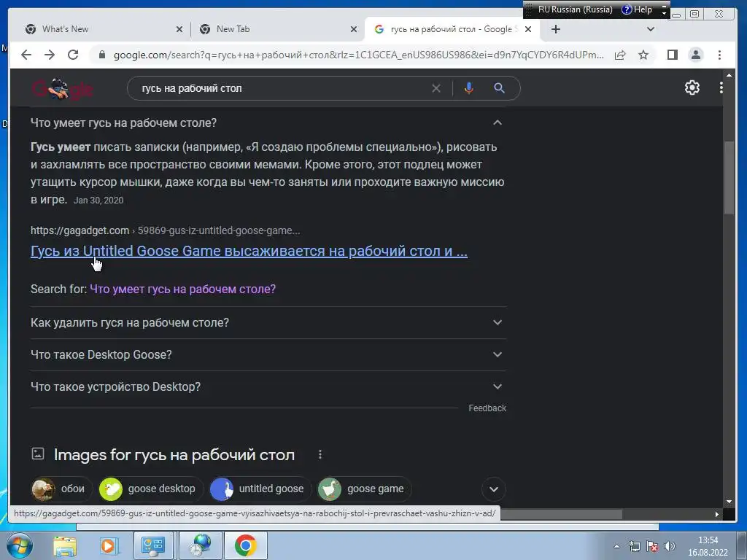Image resolution: width=747 pixels, height=560 pixels.
Task: Click the address bar URL
Action: point(358,55)
